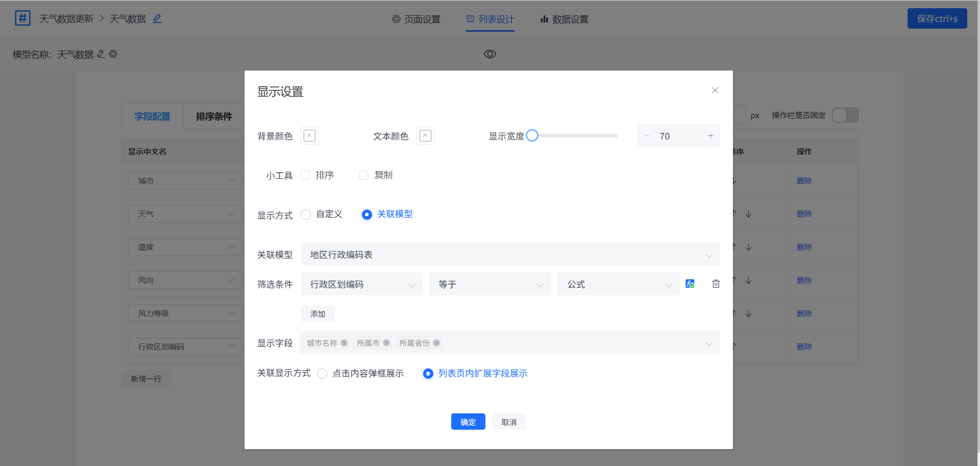The image size is (980, 466).
Task: Open the 公式 value type dropdown
Action: 619,284
